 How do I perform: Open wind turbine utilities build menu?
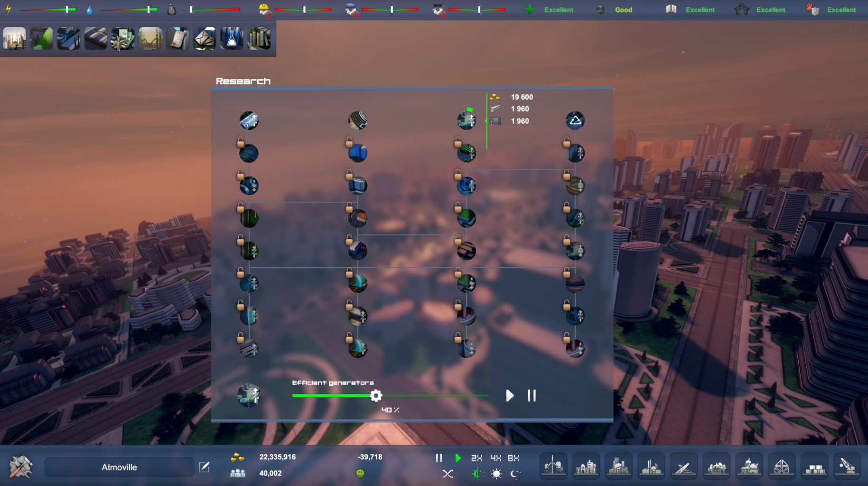(x=553, y=467)
